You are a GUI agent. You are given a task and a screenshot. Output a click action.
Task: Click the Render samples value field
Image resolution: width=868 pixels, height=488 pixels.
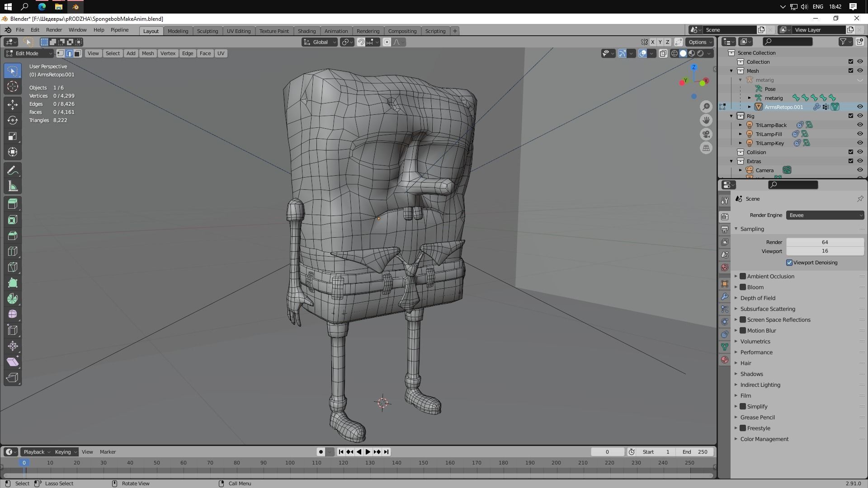pyautogui.click(x=825, y=242)
